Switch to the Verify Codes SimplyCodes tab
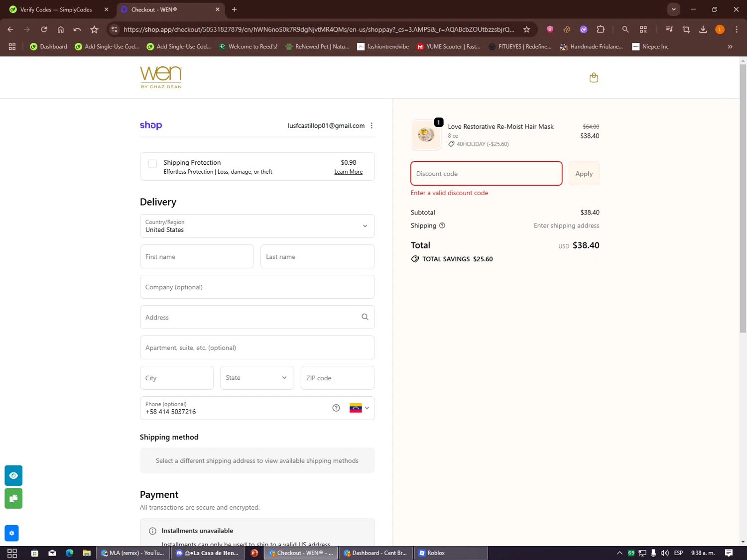The height and width of the screenshot is (560, 747). 59,9
